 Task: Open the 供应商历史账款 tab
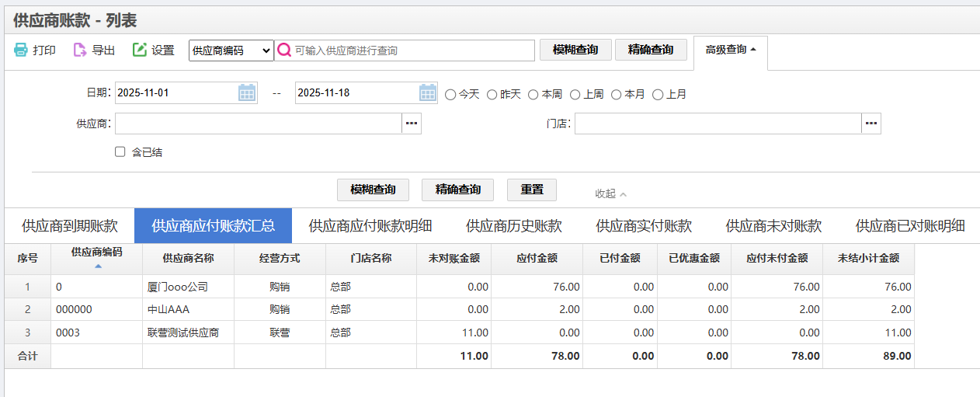click(514, 226)
